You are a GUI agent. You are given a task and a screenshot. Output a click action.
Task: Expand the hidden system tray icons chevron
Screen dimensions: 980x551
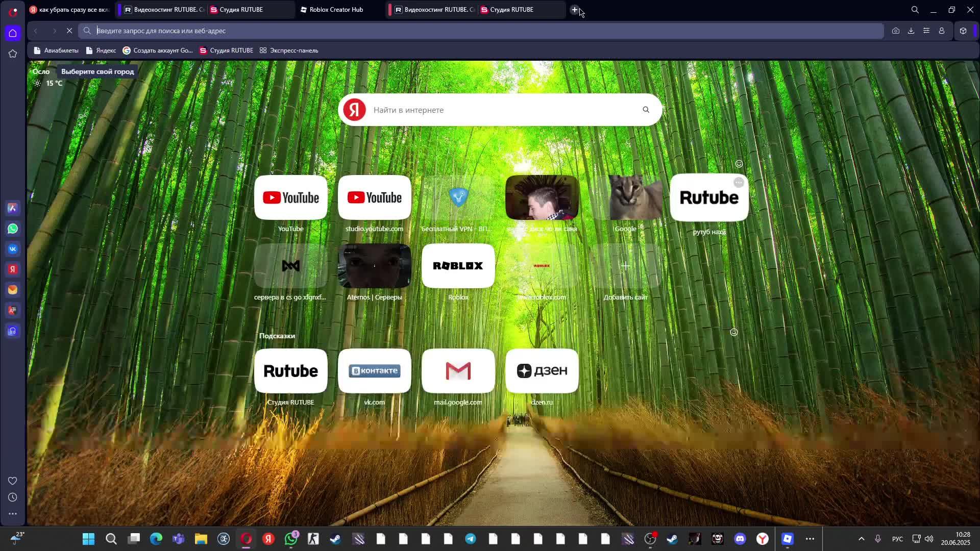coord(862,539)
